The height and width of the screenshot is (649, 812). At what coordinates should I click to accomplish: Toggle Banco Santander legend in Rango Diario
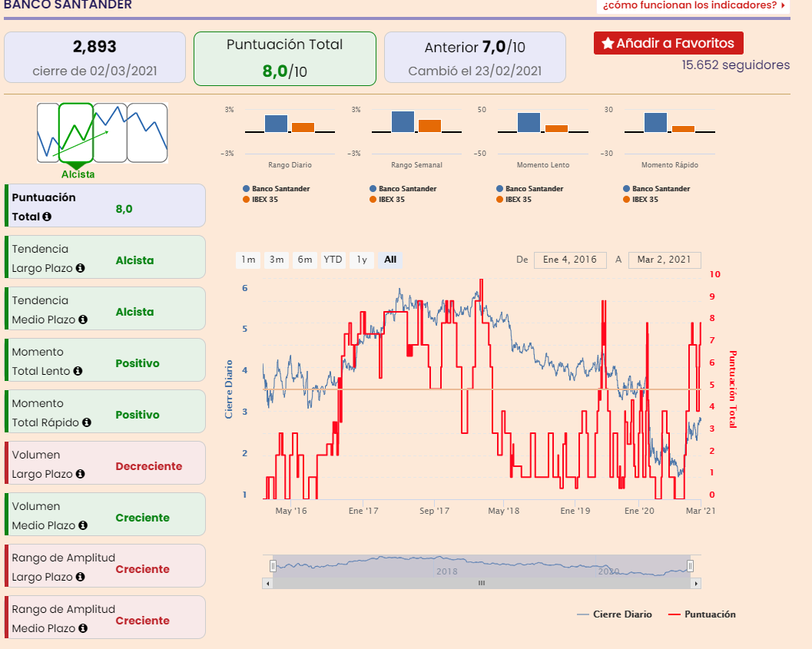point(276,189)
